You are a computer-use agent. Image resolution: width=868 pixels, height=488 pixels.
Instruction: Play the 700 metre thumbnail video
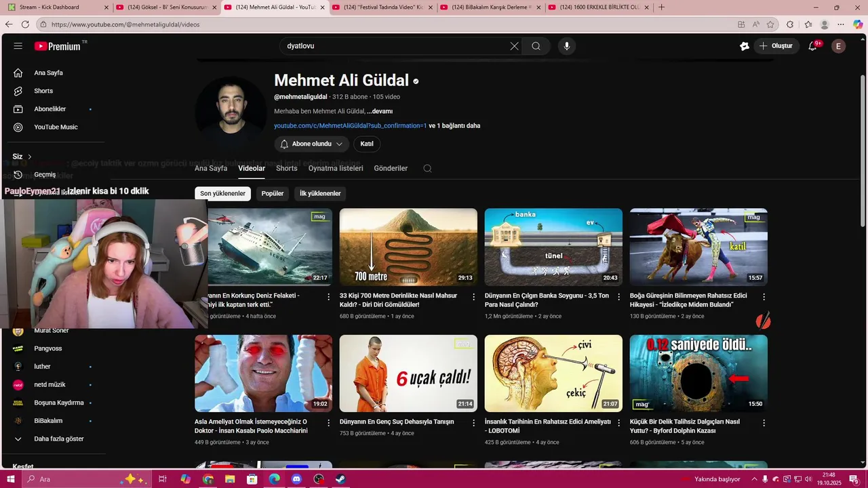pyautogui.click(x=408, y=247)
